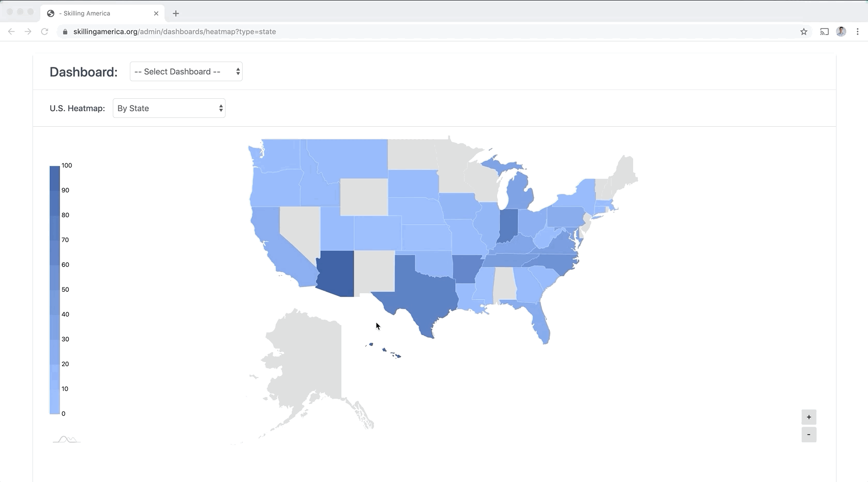Click the browser back arrow
The image size is (868, 482).
11,32
